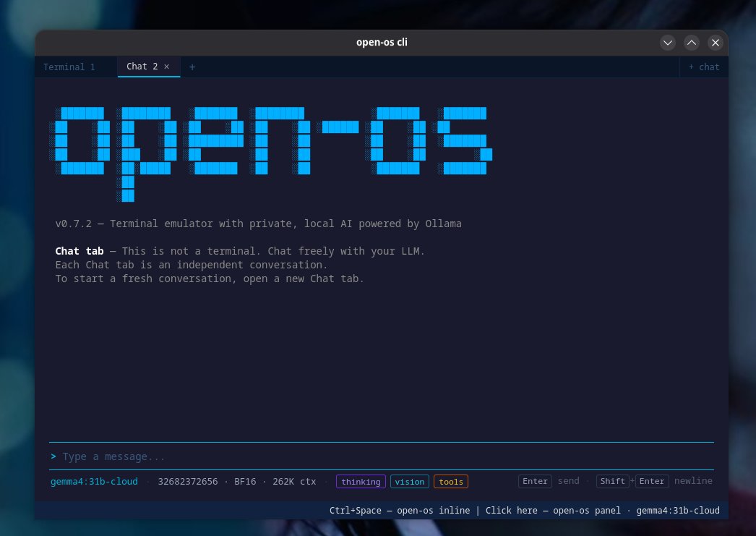The height and width of the screenshot is (536, 756).
Task: Click the Shift key hint
Action: tap(612, 481)
